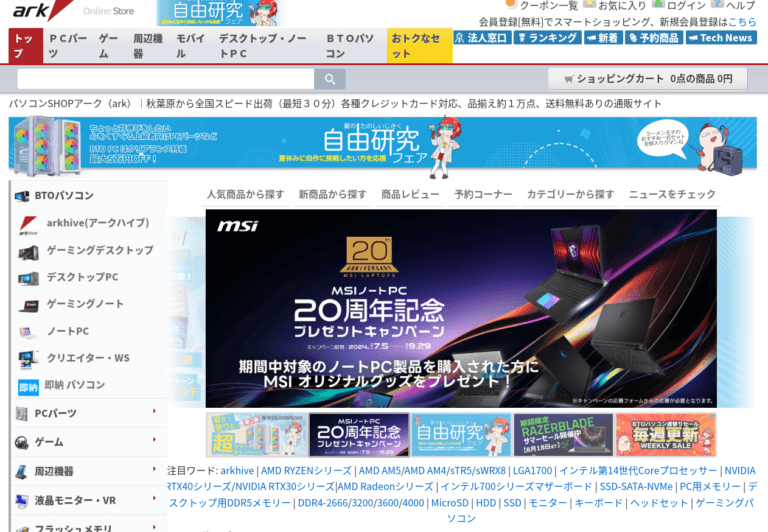The height and width of the screenshot is (532, 768).
Task: Open 予約コーナー menu item
Action: pos(483,194)
